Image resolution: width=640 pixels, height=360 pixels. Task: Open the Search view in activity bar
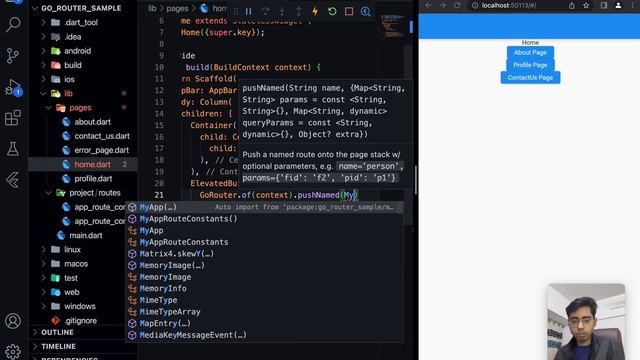pyautogui.click(x=13, y=24)
